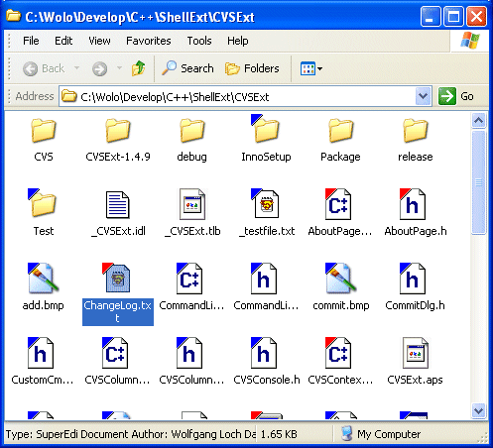Close the CVSExt explorer window
Screen dimensions: 493x448
tap(476, 16)
